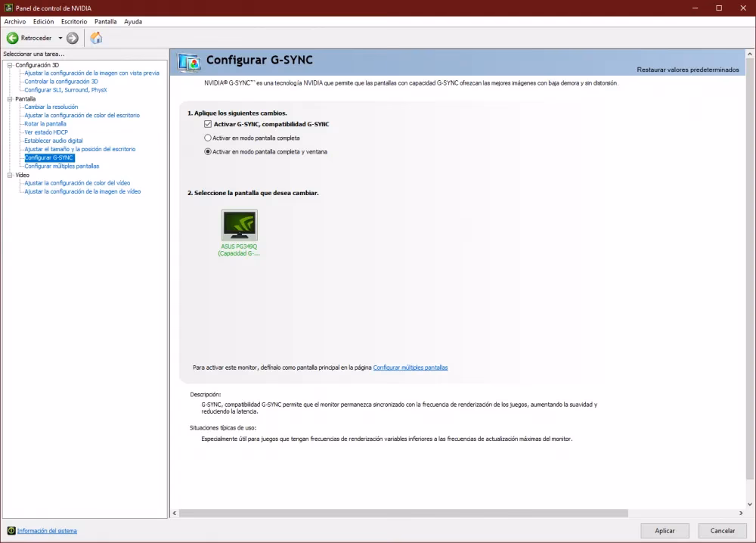Open Configurar múltiples pantallas in the task tree
The image size is (756, 543).
click(x=62, y=166)
